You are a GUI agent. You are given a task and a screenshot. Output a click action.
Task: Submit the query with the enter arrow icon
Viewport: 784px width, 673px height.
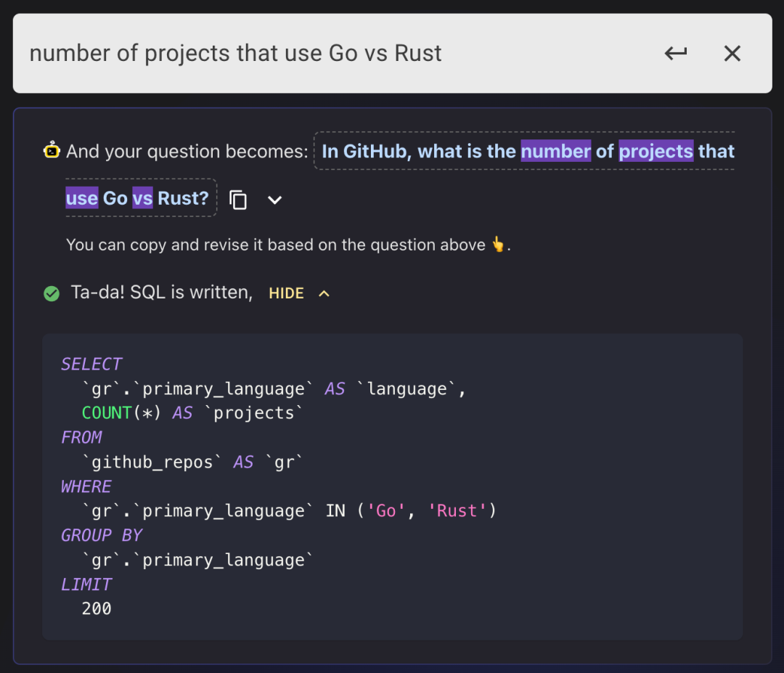tap(676, 53)
